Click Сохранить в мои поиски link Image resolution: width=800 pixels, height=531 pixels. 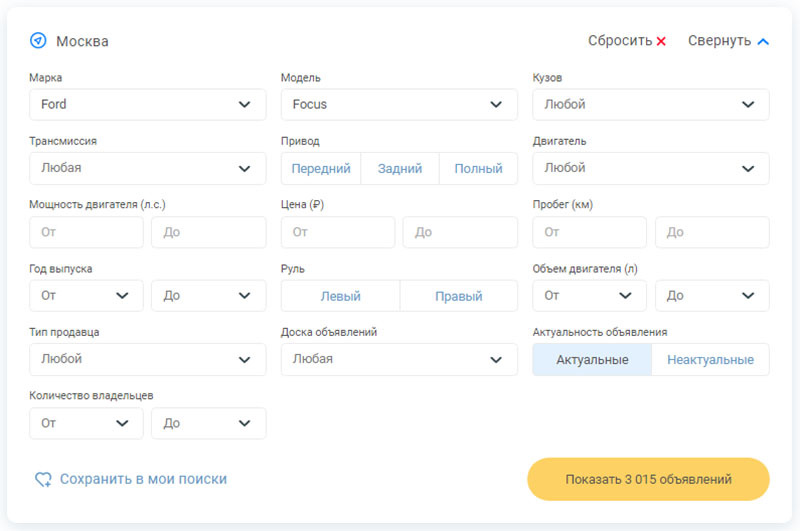(143, 480)
